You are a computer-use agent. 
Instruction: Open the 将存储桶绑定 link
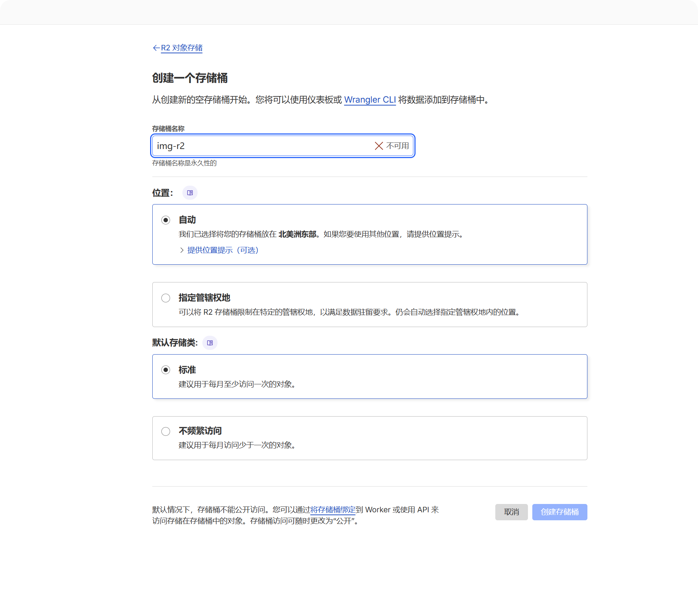[x=333, y=510]
